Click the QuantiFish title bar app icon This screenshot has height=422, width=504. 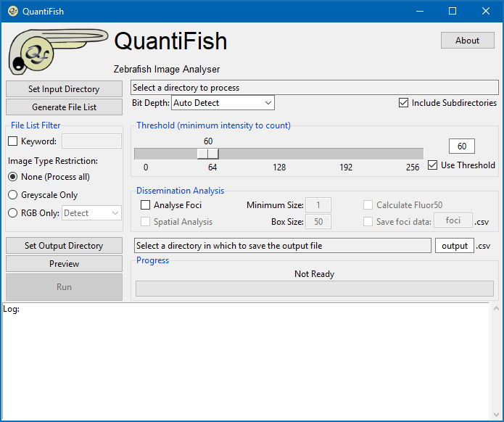pyautogui.click(x=13, y=12)
